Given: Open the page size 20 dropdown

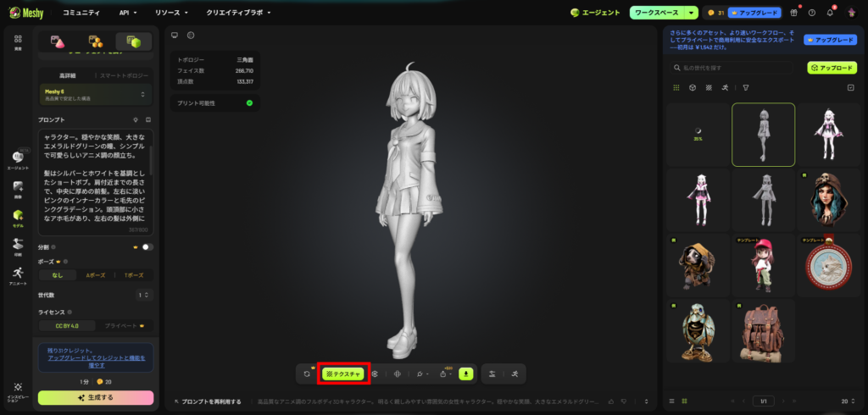Looking at the screenshot, I should click(848, 401).
